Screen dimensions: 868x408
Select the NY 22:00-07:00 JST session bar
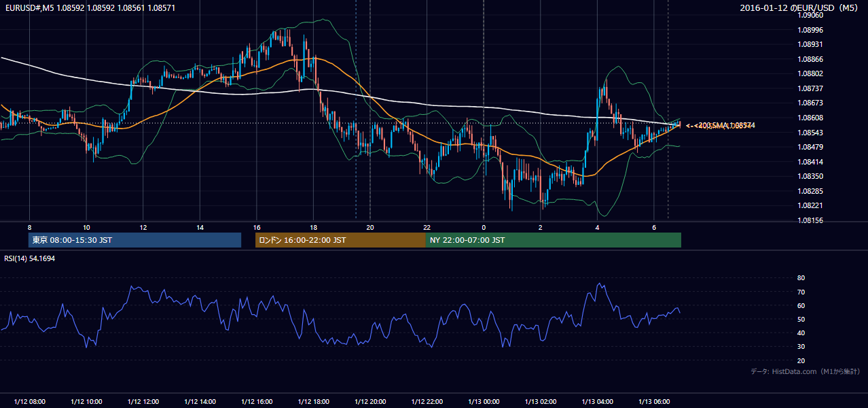(554, 240)
